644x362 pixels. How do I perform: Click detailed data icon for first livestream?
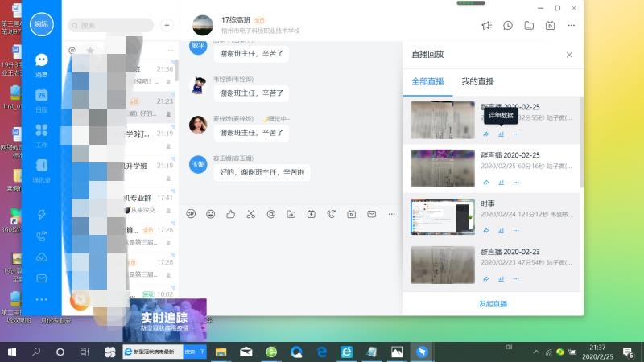tap(501, 134)
